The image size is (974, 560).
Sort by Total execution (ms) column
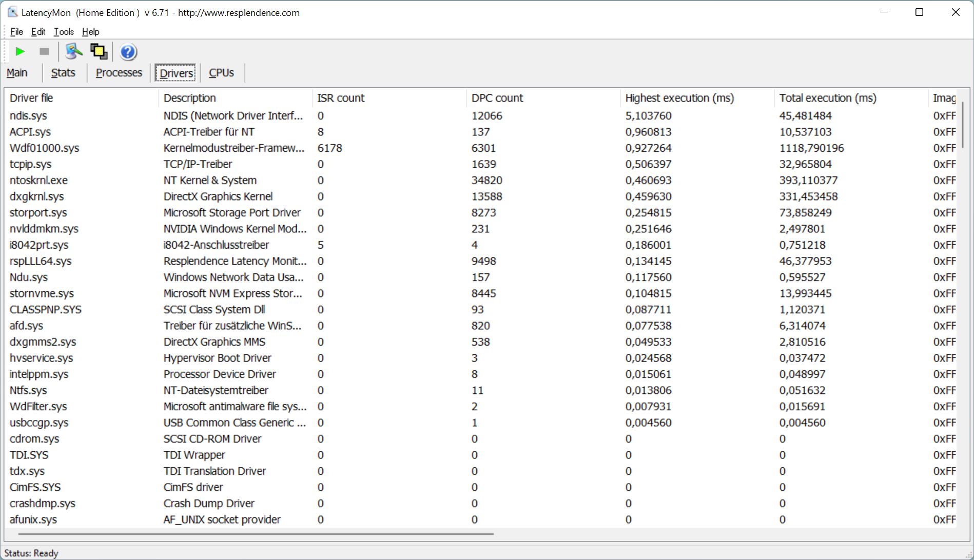pyautogui.click(x=852, y=98)
